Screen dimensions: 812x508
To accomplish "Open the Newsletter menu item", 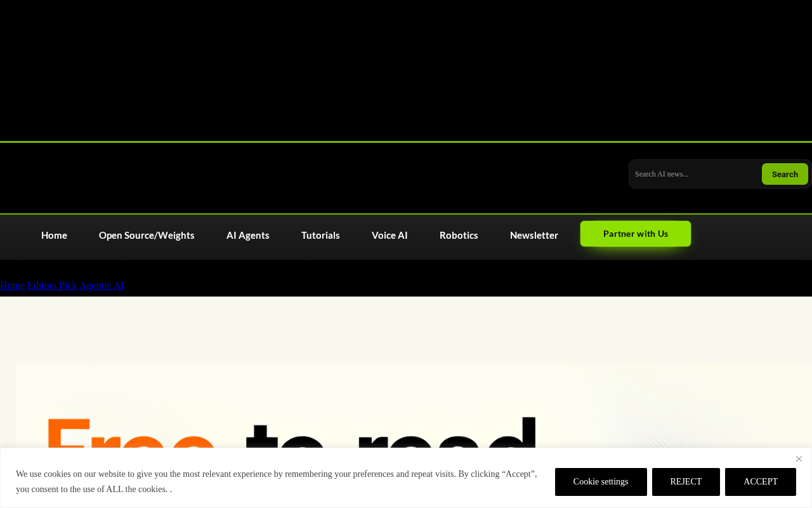I will (534, 235).
